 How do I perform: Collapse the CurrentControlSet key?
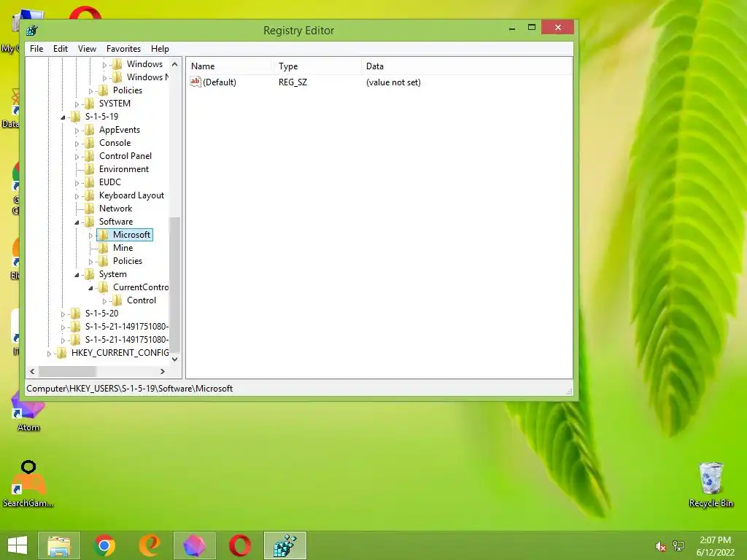pyautogui.click(x=90, y=288)
